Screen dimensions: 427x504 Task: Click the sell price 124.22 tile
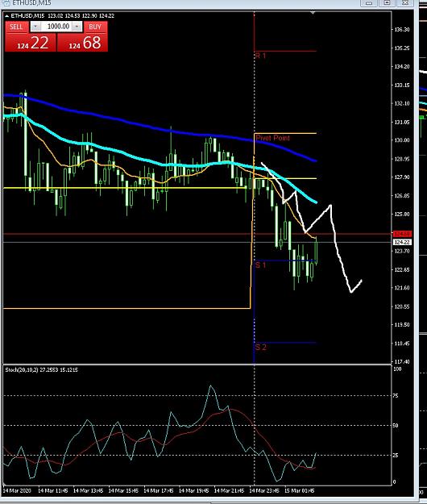point(31,43)
